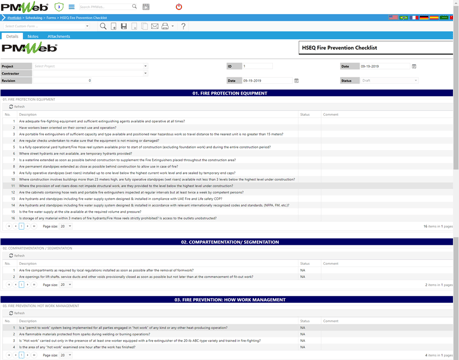The height and width of the screenshot is (360, 459).
Task: Open the Select Project dropdown
Action: click(x=90, y=66)
